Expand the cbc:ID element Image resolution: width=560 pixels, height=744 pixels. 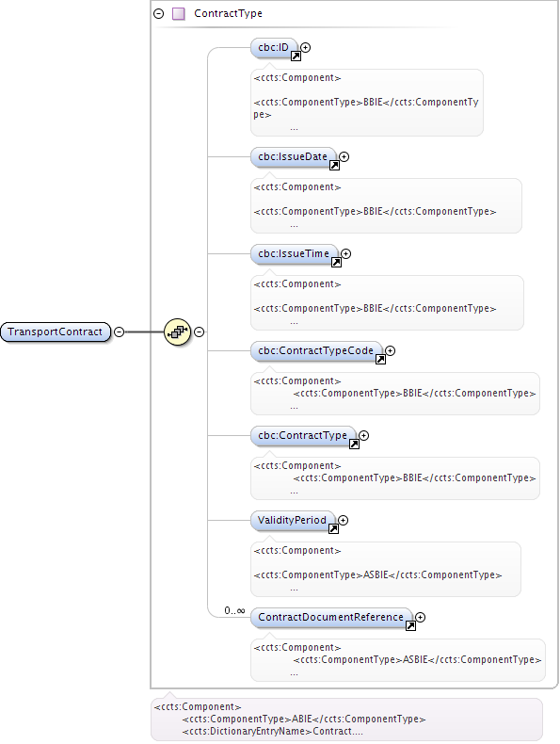click(306, 47)
